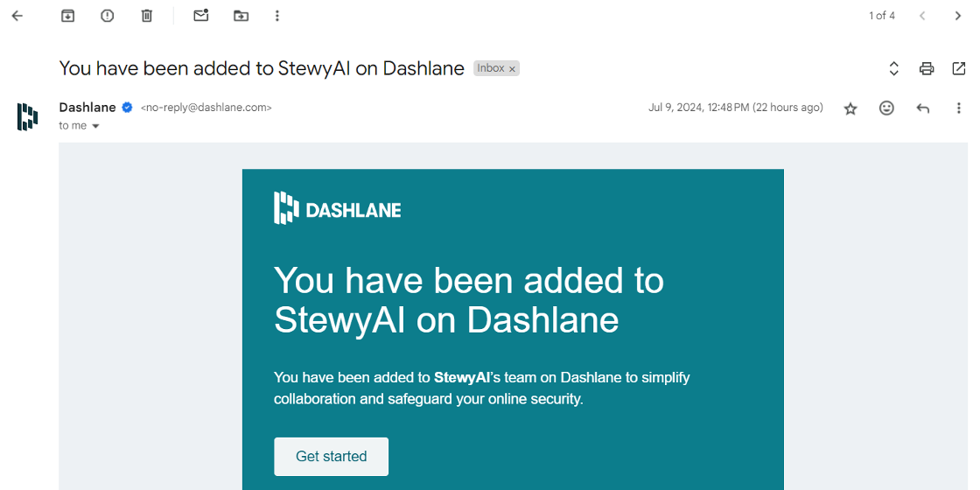Add an emoji reaction to the message
Image resolution: width=980 pixels, height=490 pixels.
coord(886,108)
